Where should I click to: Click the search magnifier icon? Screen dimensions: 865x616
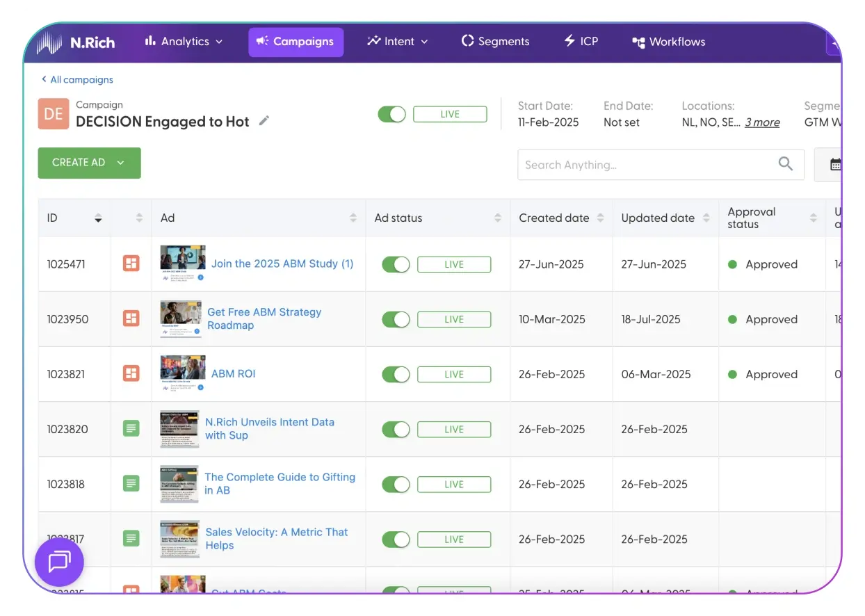(785, 164)
